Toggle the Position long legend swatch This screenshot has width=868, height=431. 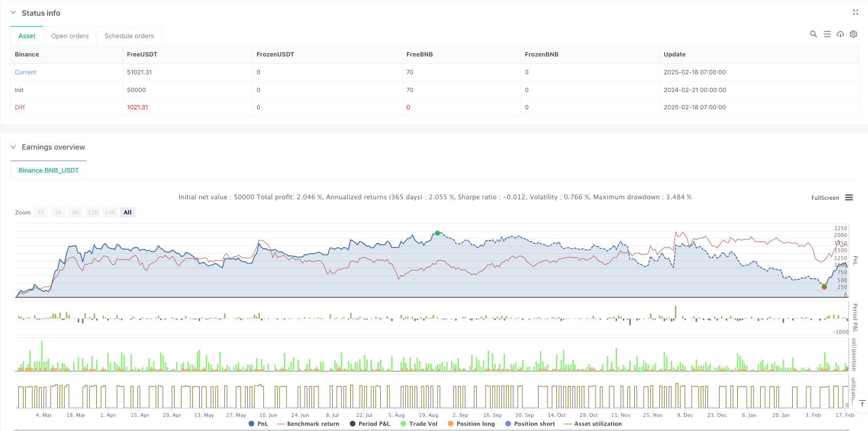pos(451,424)
